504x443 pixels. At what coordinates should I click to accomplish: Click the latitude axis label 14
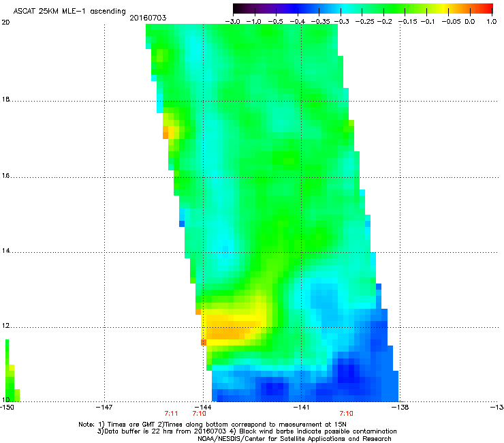pyautogui.click(x=5, y=251)
